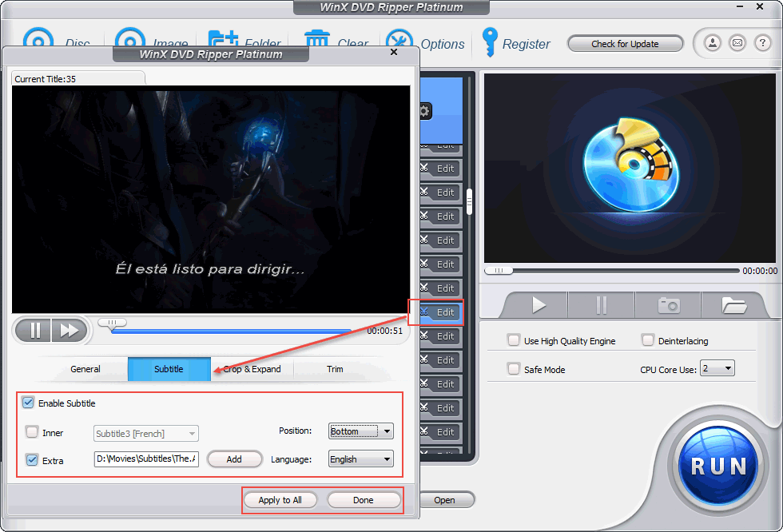Image resolution: width=783 pixels, height=532 pixels.
Task: Click the edit dialog playback slider handle
Action: tap(113, 323)
